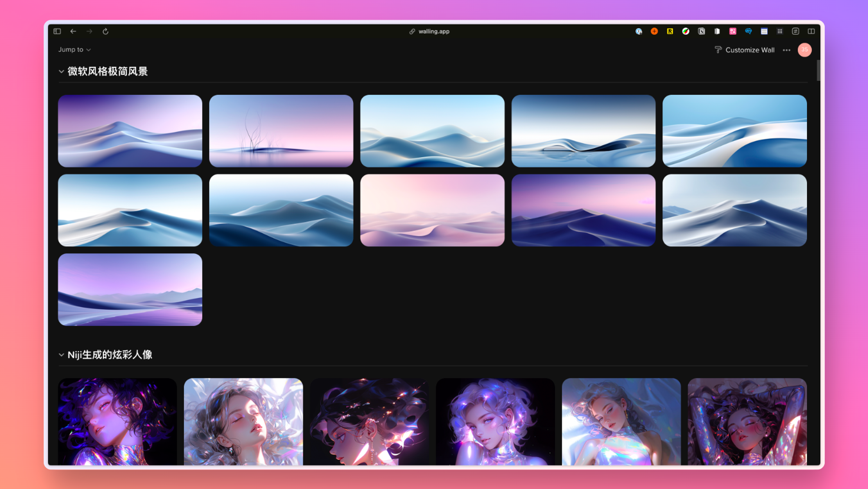Click the Niji生成的炫彩人像 section title
868x489 pixels.
click(110, 355)
